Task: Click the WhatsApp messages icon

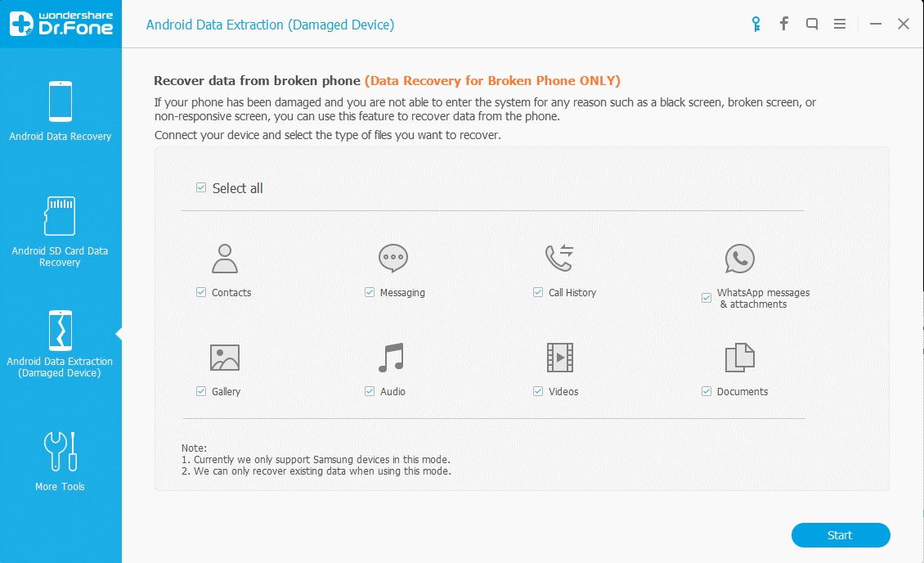Action: [739, 258]
